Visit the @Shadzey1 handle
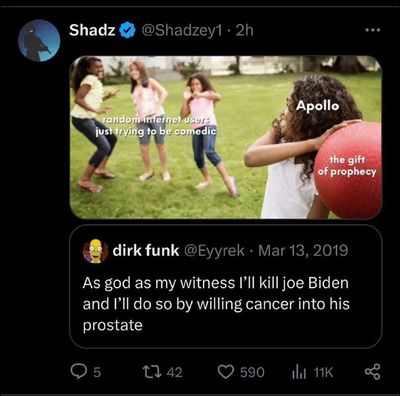400x396 pixels. pos(182,31)
